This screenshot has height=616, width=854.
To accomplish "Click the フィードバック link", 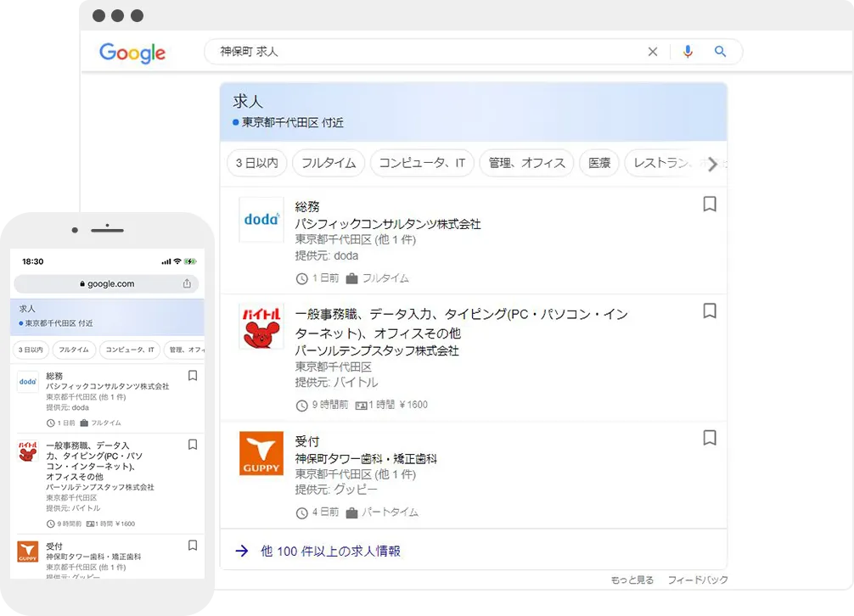I will tap(699, 580).
